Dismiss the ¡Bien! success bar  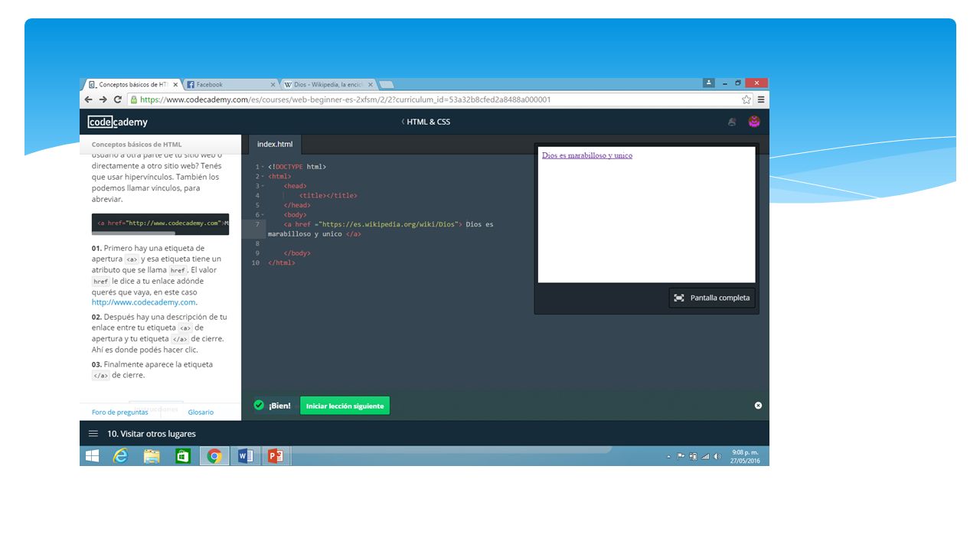[x=758, y=406]
